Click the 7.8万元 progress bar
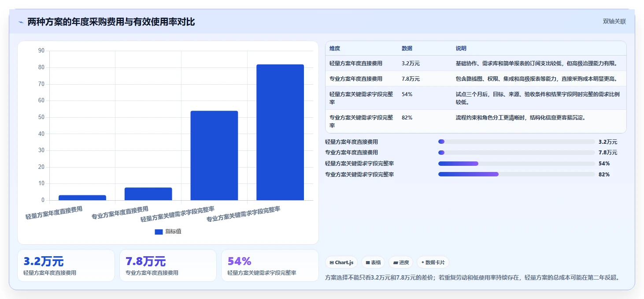Image resolution: width=644 pixels, height=299 pixels. (516, 153)
